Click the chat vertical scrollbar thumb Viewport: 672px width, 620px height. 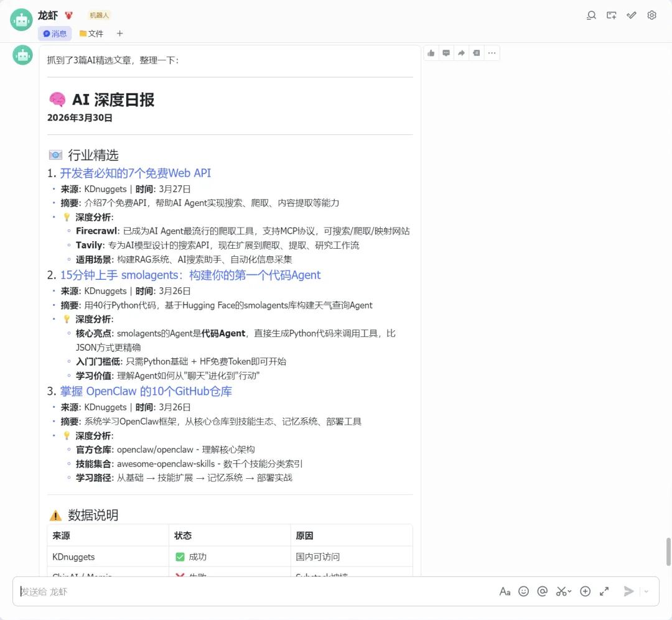pyautogui.click(x=668, y=552)
